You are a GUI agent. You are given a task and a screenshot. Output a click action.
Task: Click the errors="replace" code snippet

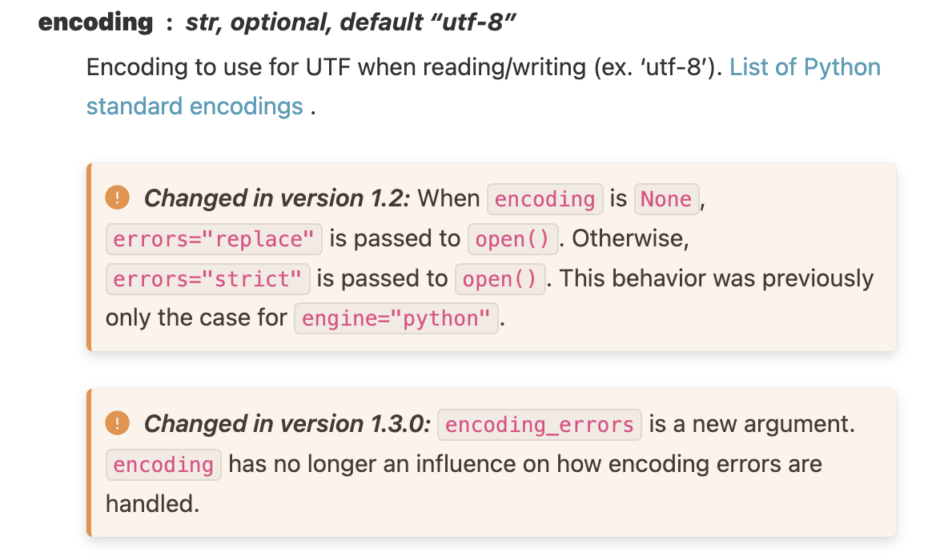coord(214,238)
